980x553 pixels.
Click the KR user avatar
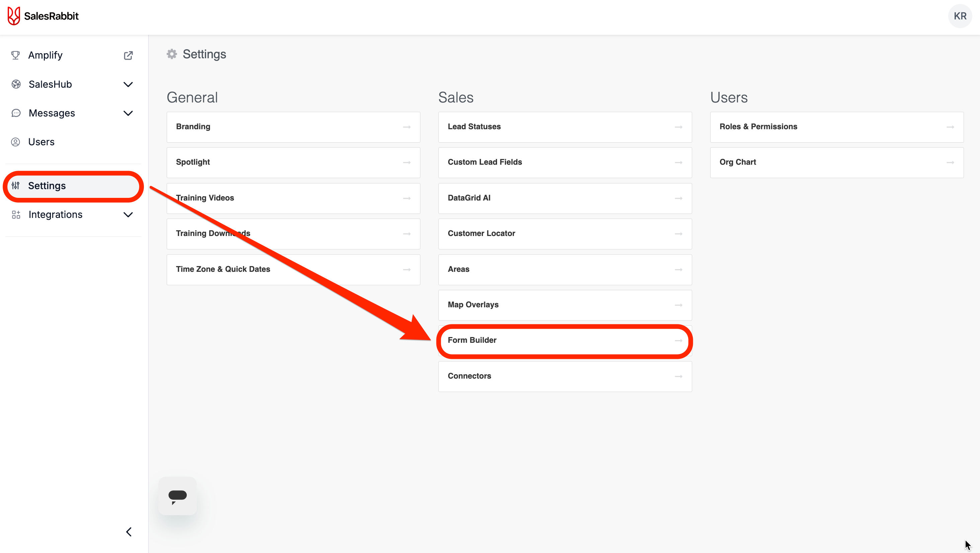960,16
